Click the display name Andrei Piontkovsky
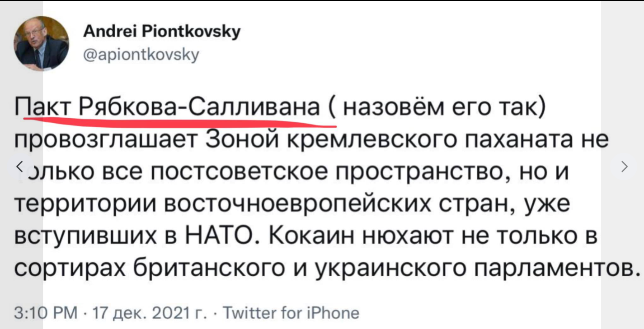The image size is (644, 329). 162,32
